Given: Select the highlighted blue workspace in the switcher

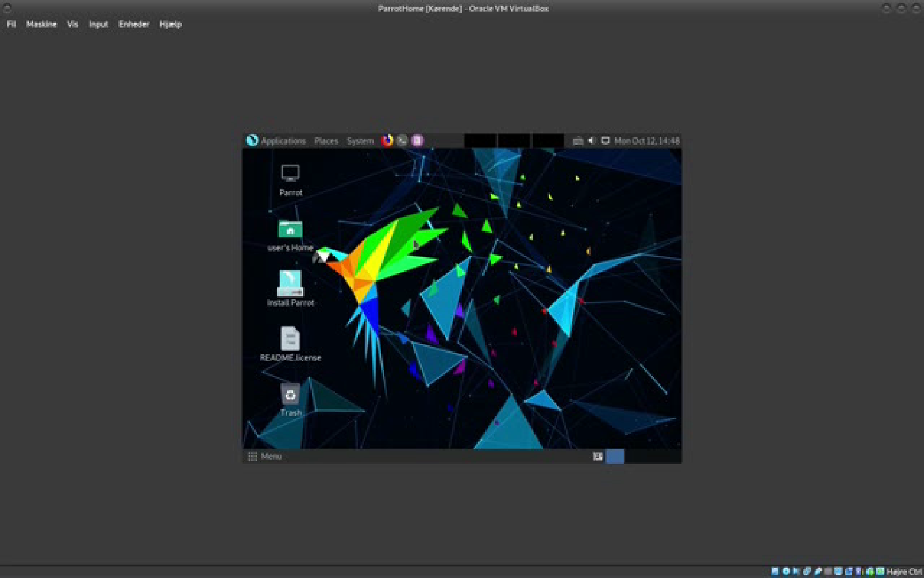Looking at the screenshot, I should [x=615, y=456].
